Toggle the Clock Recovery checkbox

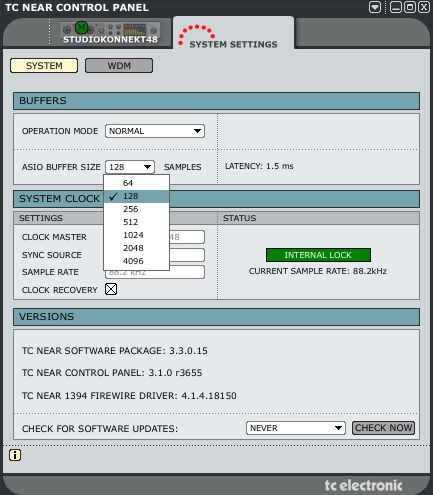(111, 289)
